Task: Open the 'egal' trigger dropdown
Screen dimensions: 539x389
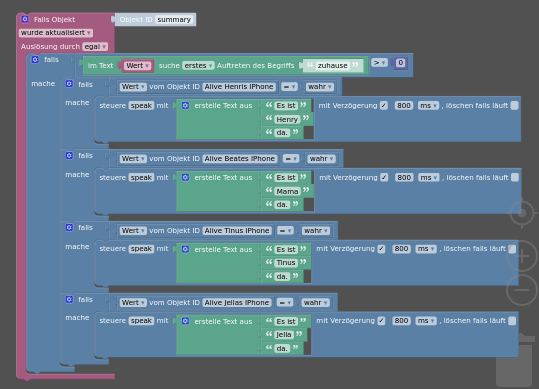Action: [x=95, y=46]
